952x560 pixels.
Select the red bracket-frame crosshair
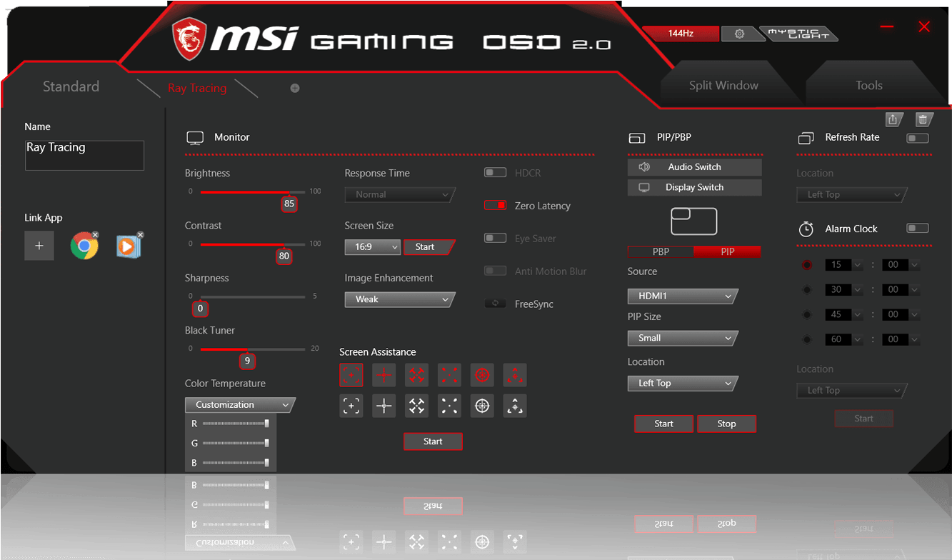(x=351, y=375)
